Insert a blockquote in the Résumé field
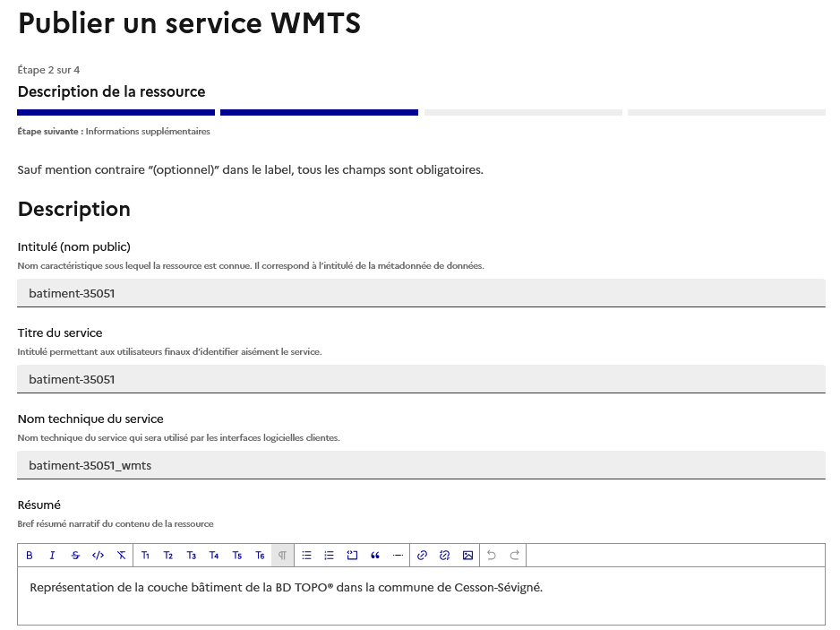Image resolution: width=840 pixels, height=630 pixels. coord(375,555)
